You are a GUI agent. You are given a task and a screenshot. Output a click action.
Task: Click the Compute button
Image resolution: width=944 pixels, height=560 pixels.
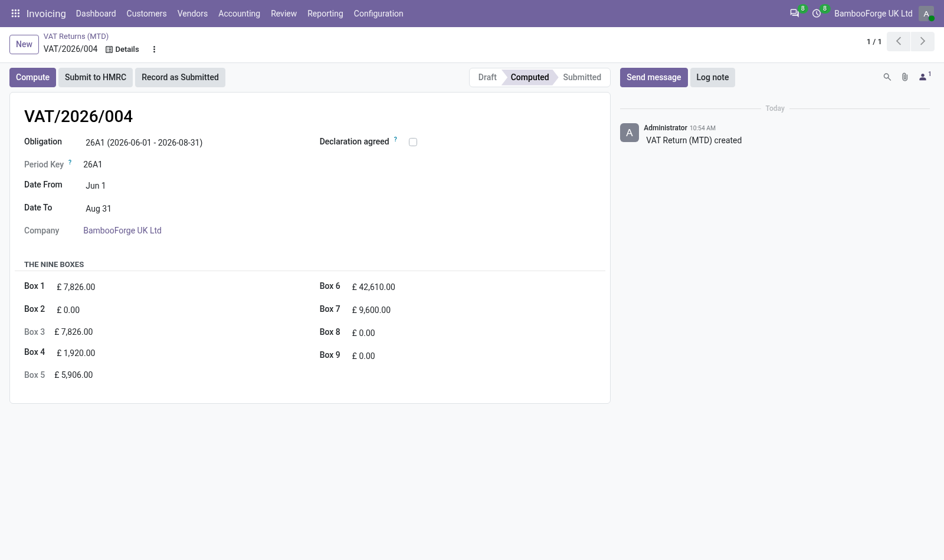32,77
